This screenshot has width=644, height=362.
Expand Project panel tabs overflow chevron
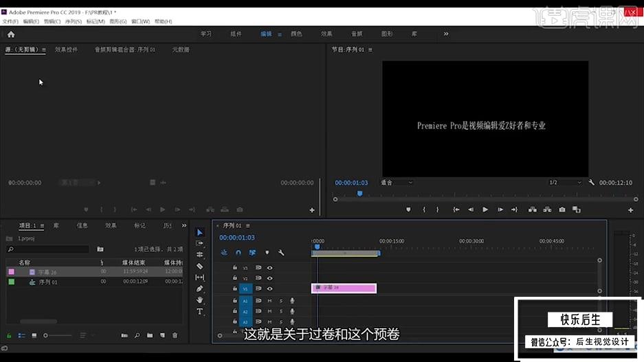point(184,225)
